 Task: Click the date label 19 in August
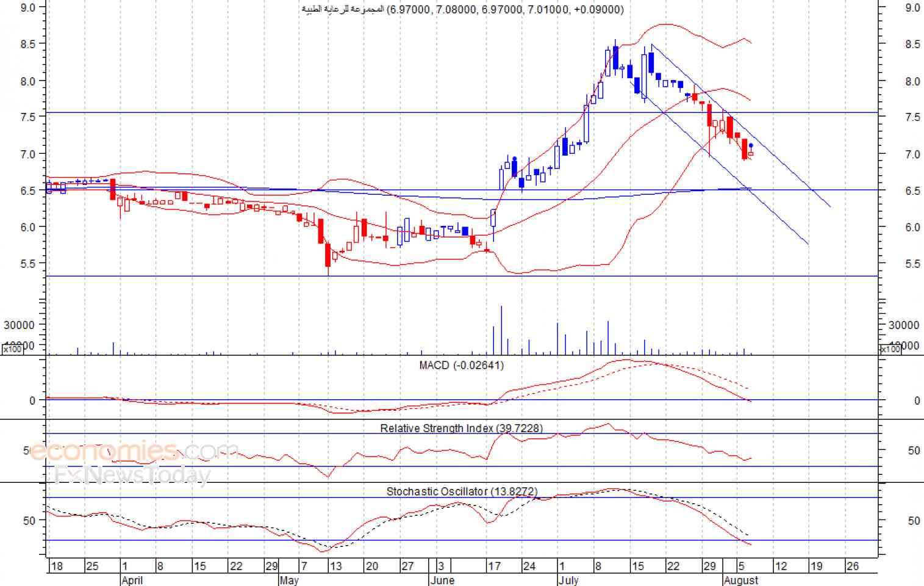pos(817,566)
